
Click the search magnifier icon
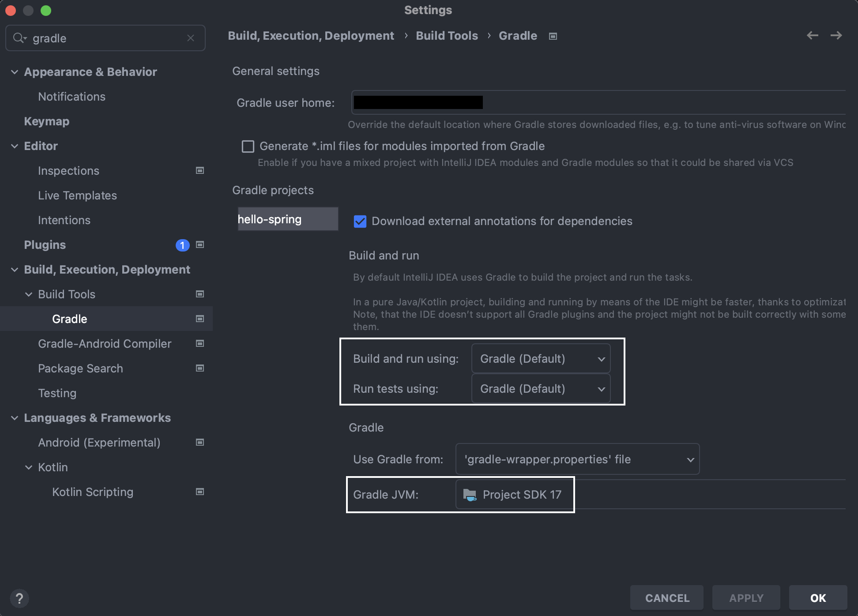tap(19, 38)
